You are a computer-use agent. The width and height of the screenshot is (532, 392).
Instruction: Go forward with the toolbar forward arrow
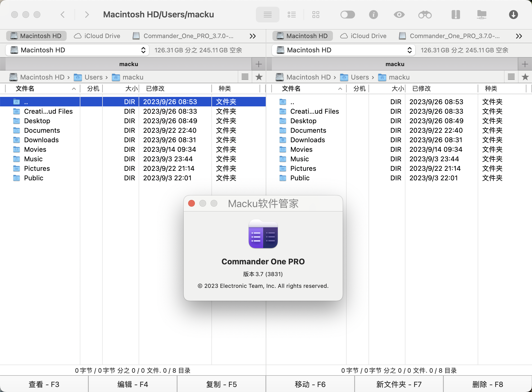click(x=87, y=15)
